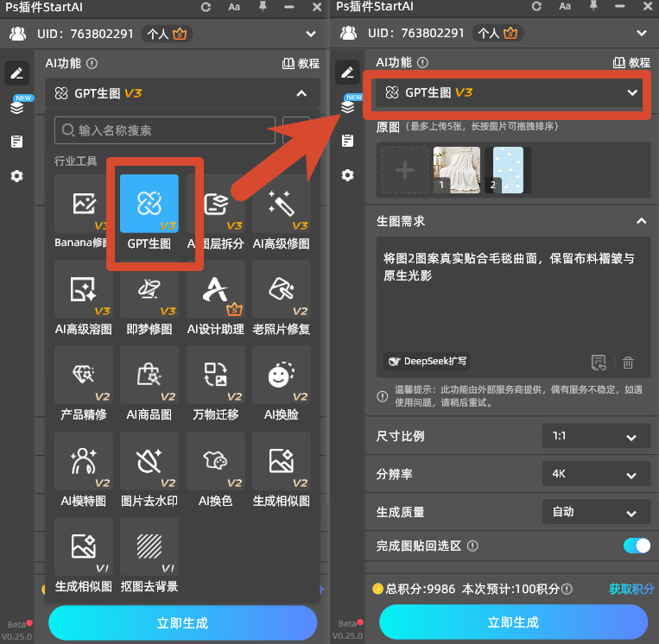Image resolution: width=659 pixels, height=644 pixels.
Task: Click info icon next to 完成图贴回选区
Action: 472,546
